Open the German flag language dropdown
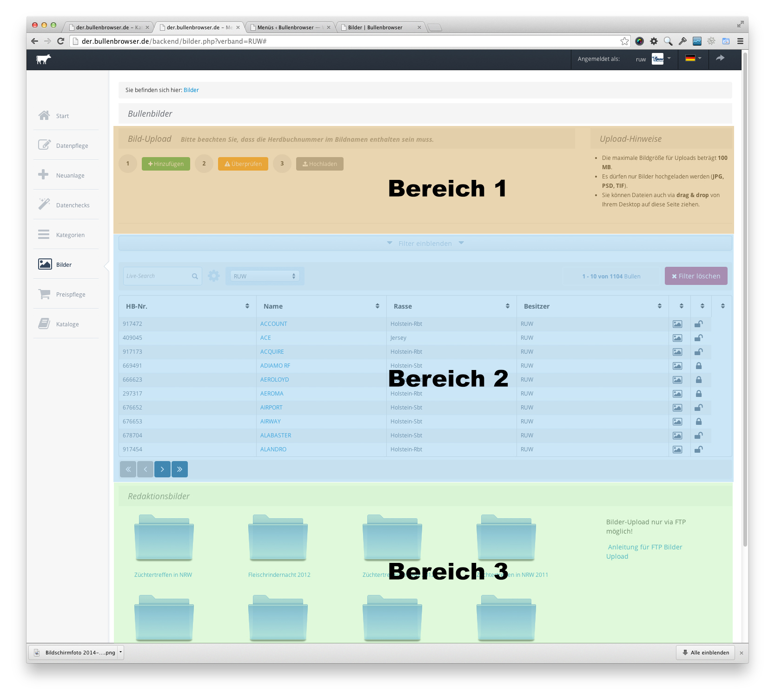Viewport: 775px width, 700px height. (x=693, y=59)
